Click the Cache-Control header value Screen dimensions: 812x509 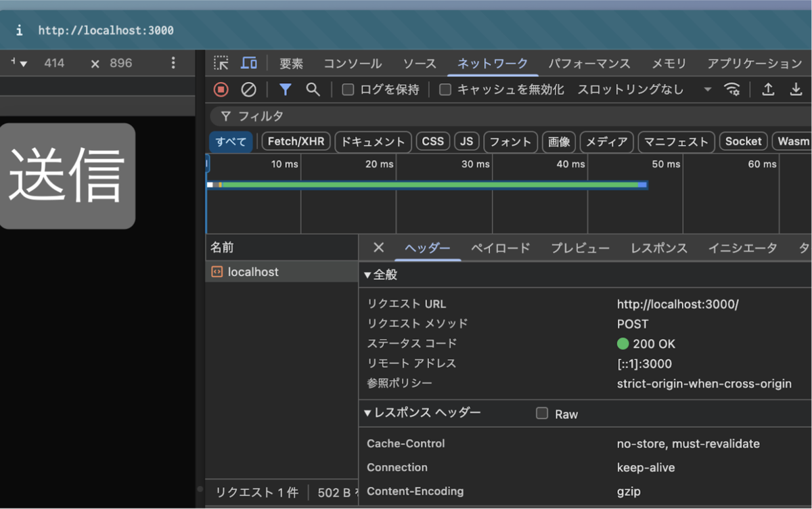[688, 444]
